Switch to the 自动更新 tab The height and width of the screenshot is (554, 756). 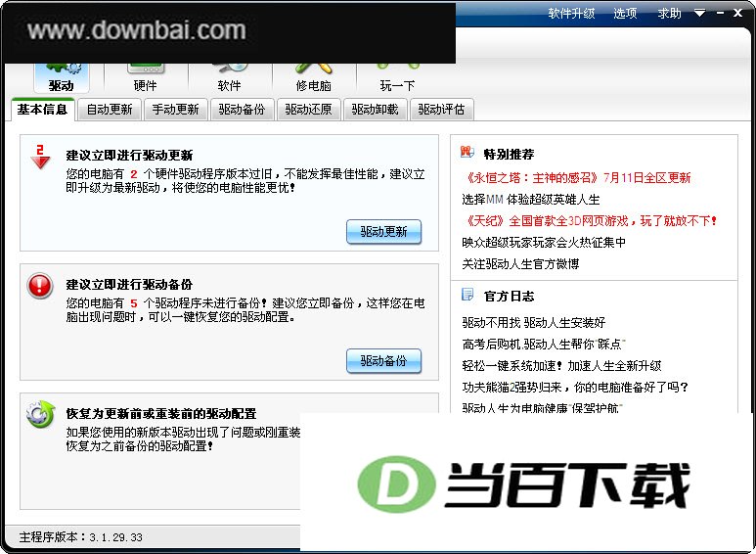110,110
